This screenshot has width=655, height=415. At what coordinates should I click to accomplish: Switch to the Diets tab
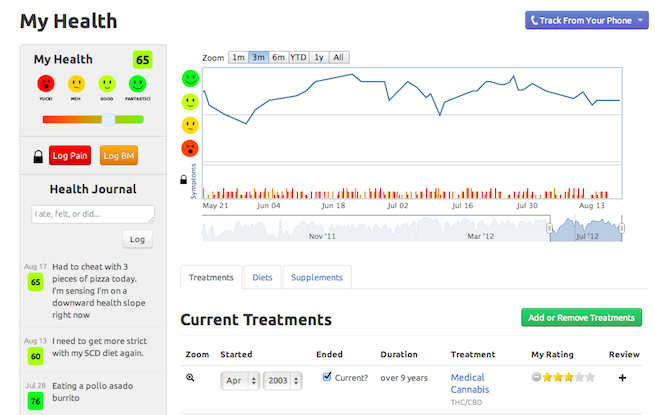click(262, 277)
